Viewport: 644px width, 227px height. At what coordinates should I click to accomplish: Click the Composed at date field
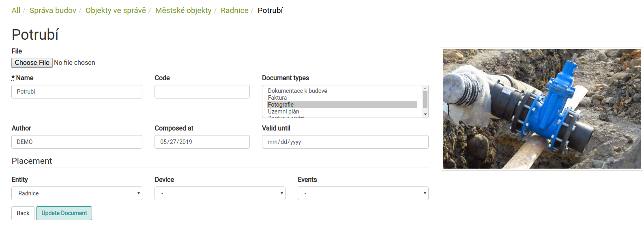tap(202, 142)
